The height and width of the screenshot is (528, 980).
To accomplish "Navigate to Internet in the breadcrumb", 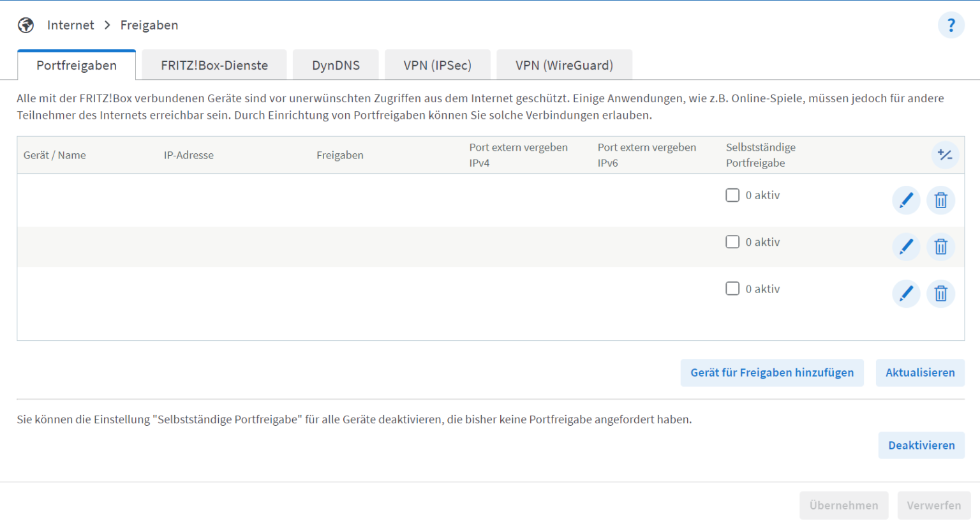I will tap(70, 25).
